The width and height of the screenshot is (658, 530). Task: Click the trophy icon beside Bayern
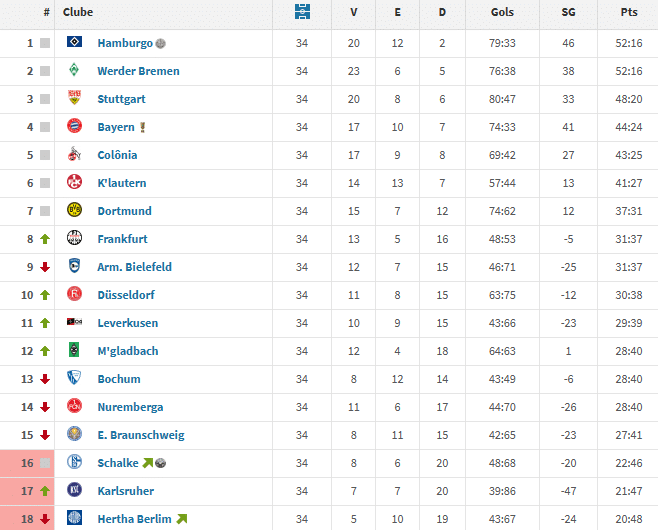[143, 127]
